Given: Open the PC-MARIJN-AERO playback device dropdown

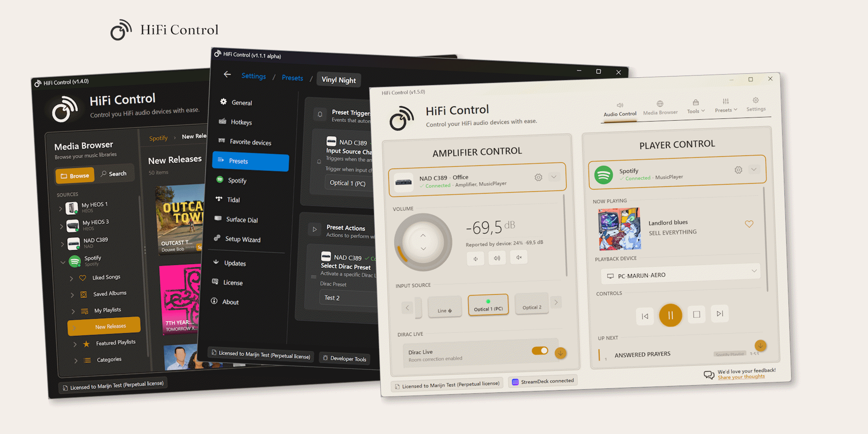Looking at the screenshot, I should click(680, 274).
